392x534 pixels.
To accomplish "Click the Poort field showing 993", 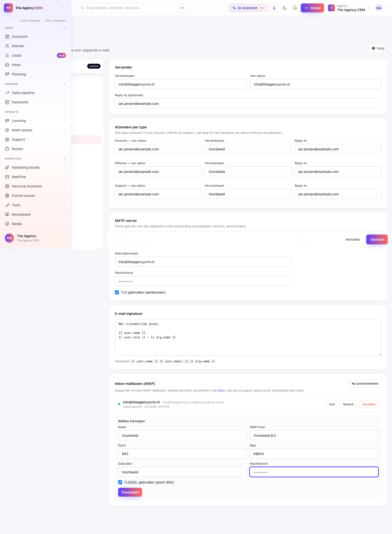I will tap(182, 454).
